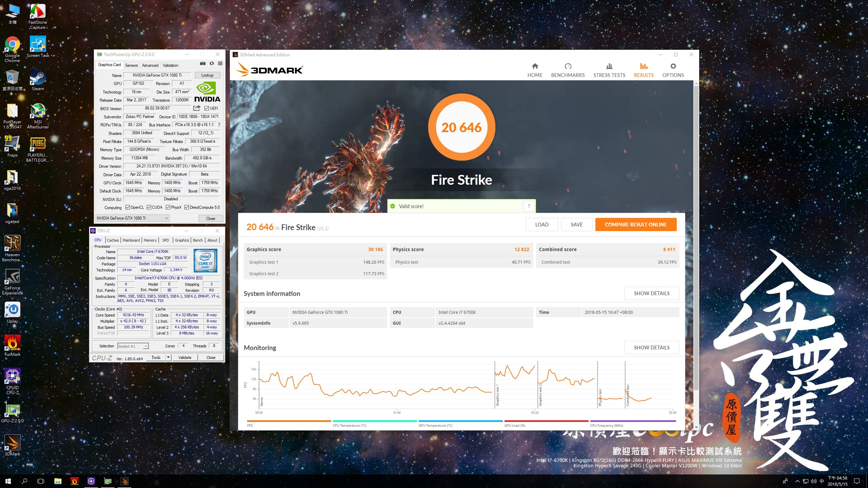Open the taskbar clock and date
The image size is (868, 488).
(x=837, y=481)
